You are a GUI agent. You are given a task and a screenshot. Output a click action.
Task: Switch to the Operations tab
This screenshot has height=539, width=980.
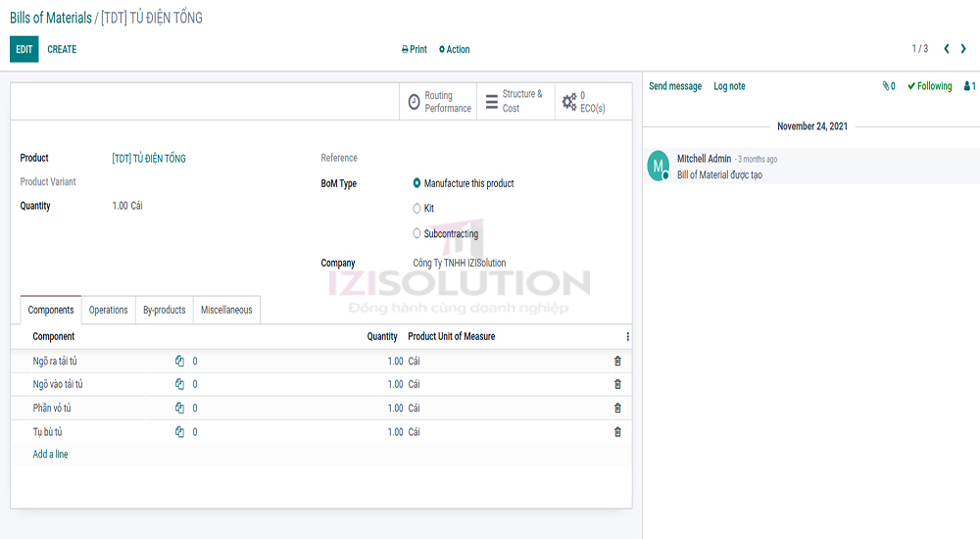click(108, 310)
